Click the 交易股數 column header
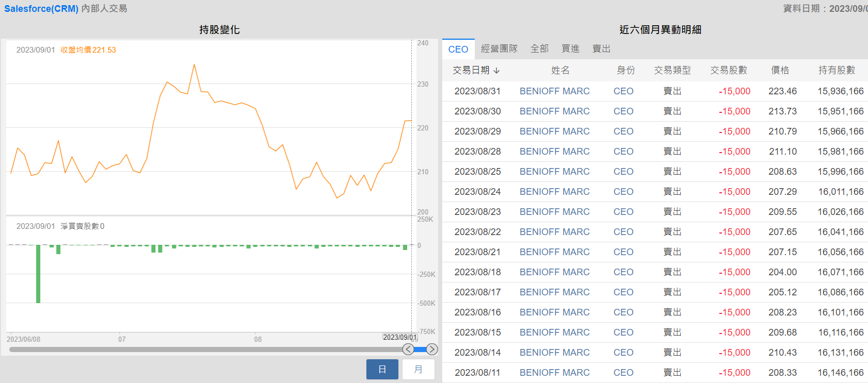 [x=728, y=70]
